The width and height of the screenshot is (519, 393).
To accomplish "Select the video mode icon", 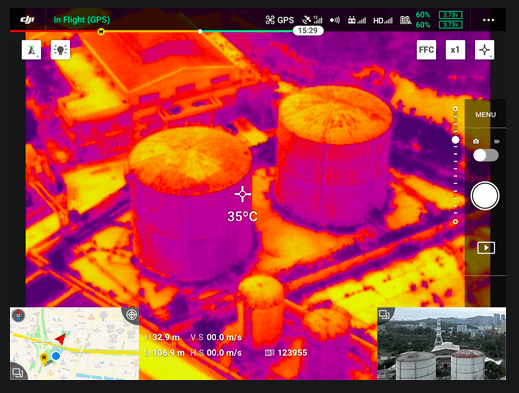I will click(x=497, y=142).
